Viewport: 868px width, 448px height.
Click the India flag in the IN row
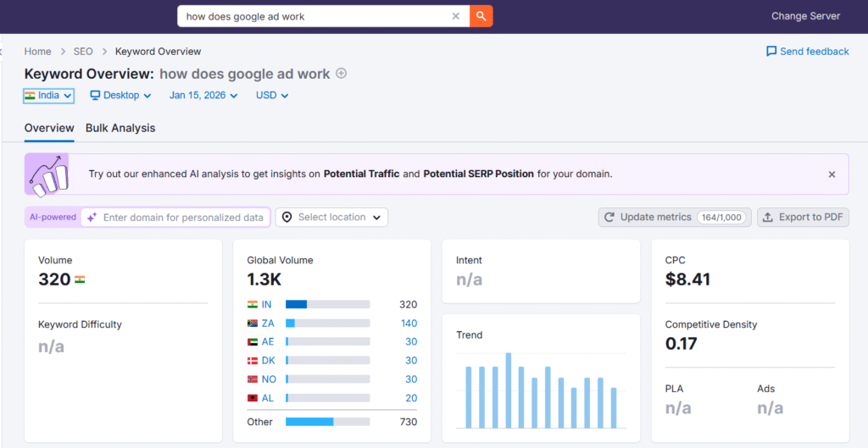point(253,304)
